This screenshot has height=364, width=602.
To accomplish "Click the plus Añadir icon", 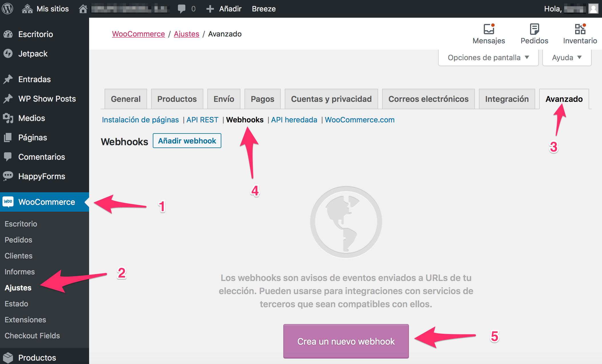I will 210,9.
